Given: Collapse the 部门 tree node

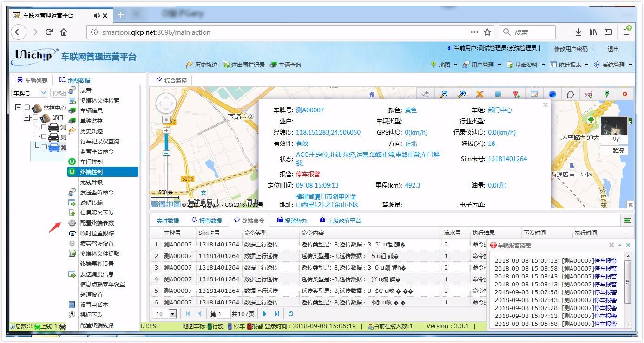Looking at the screenshot, I should (x=27, y=117).
